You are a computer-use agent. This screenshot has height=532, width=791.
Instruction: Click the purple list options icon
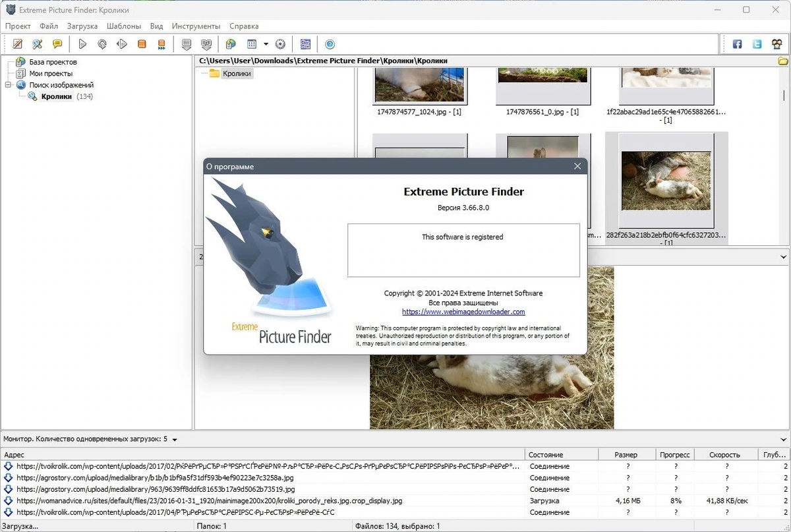[305, 44]
